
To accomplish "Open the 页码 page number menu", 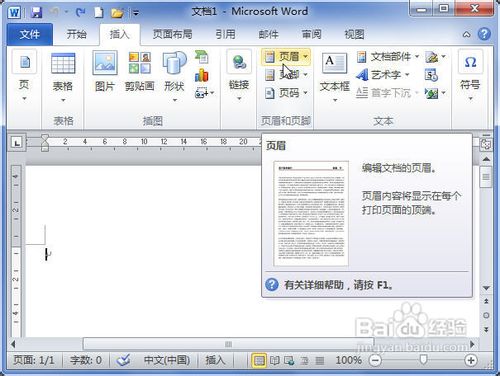I will [286, 93].
